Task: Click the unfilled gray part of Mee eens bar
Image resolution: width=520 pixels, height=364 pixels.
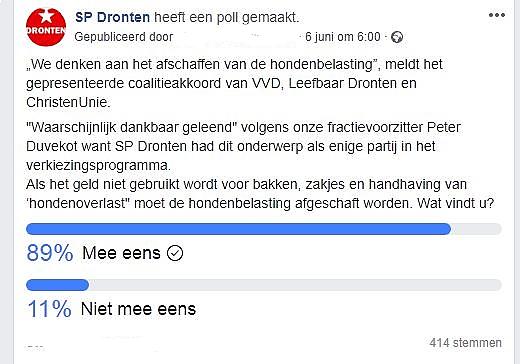Action: [x=476, y=229]
